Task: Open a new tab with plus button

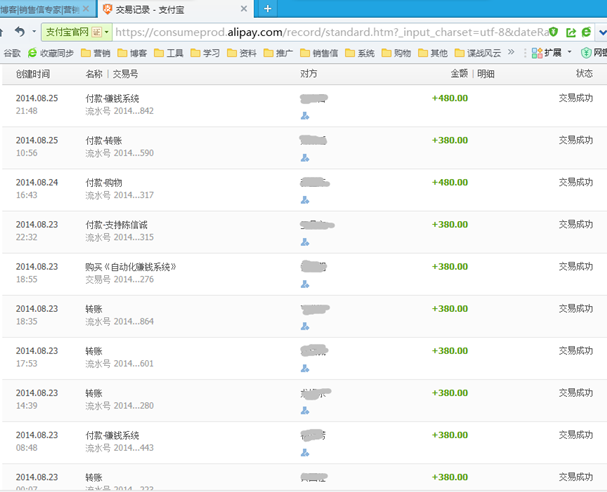Action: (x=267, y=9)
